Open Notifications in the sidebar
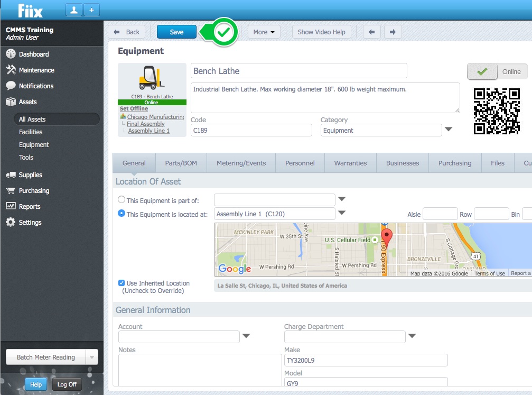The width and height of the screenshot is (532, 395). click(36, 86)
